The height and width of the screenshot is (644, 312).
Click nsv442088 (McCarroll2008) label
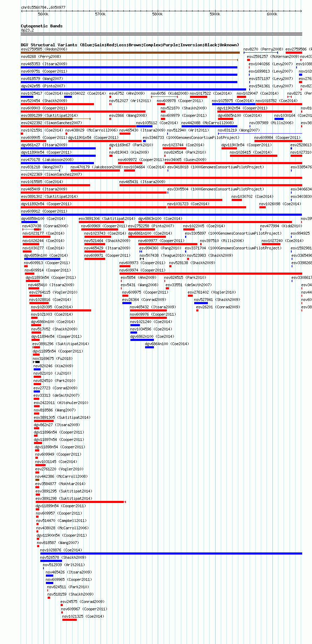(208, 123)
